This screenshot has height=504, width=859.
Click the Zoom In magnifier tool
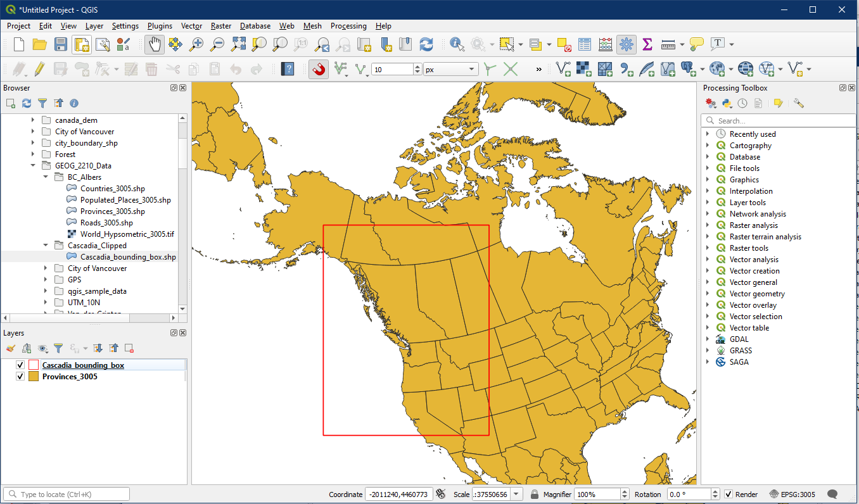197,44
